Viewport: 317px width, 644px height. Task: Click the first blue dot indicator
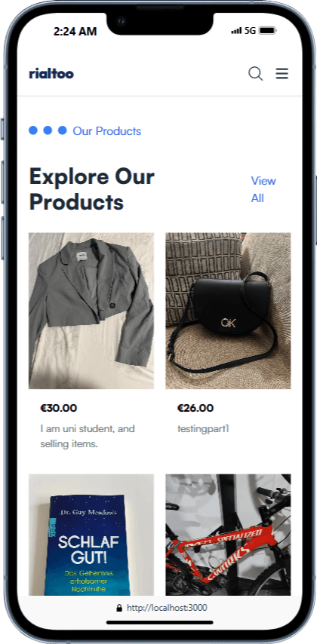tap(33, 130)
